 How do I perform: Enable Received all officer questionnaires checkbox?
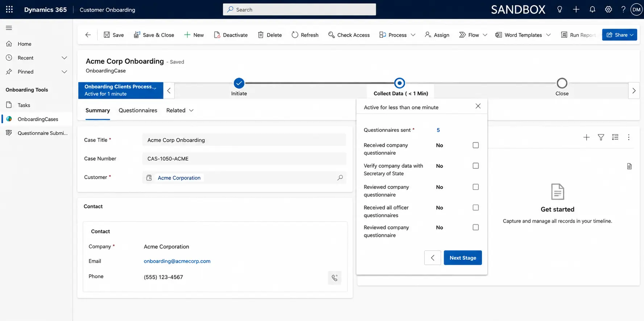click(475, 207)
